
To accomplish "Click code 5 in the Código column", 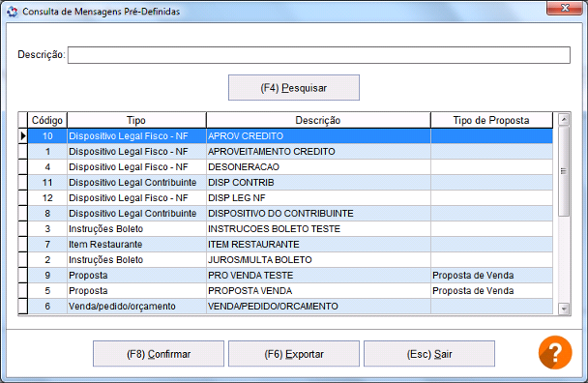I will click(47, 291).
